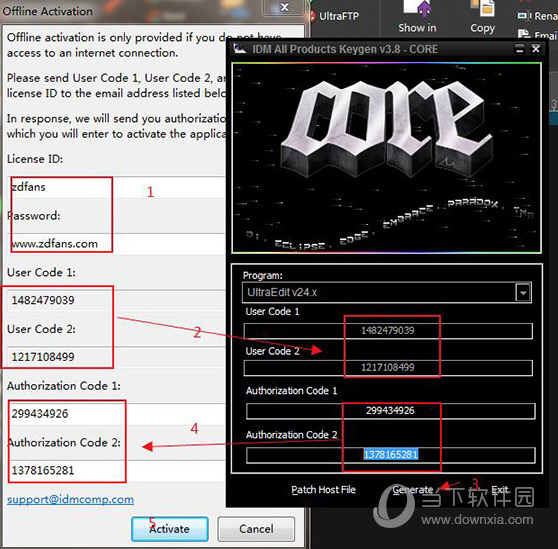Click the dialog's Authorization Code 1 field
The image size is (558, 549).
(x=116, y=414)
